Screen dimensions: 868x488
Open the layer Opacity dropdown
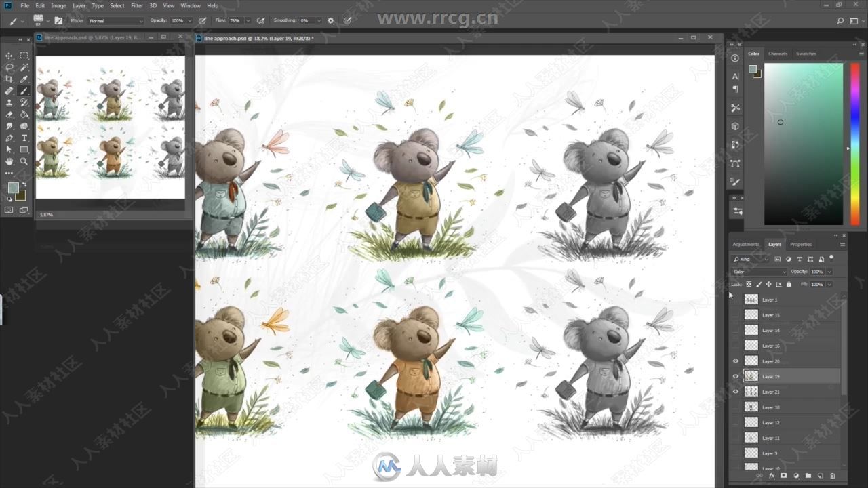coord(829,272)
